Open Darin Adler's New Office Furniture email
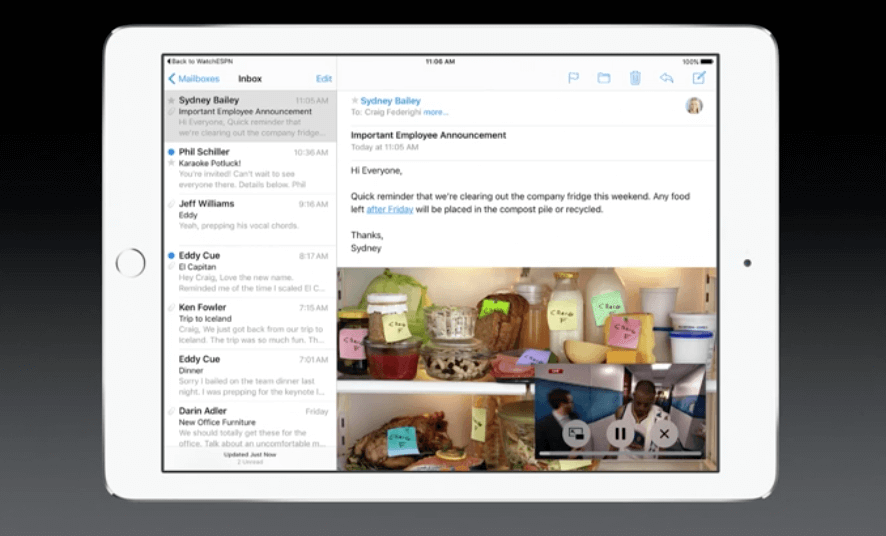This screenshot has height=536, width=886. (250, 426)
